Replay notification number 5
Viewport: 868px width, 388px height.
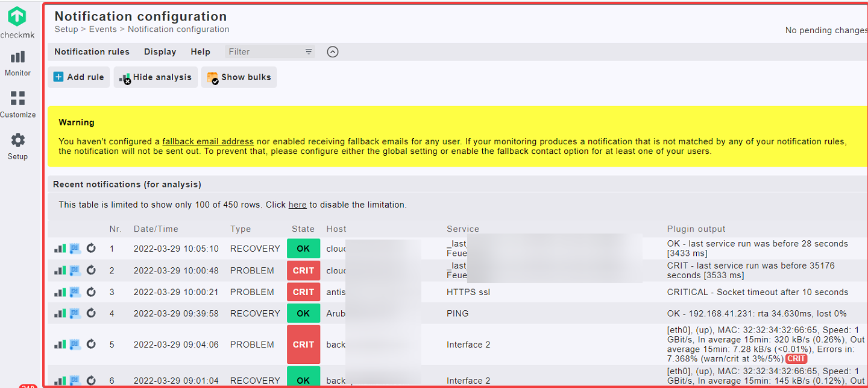(91, 345)
